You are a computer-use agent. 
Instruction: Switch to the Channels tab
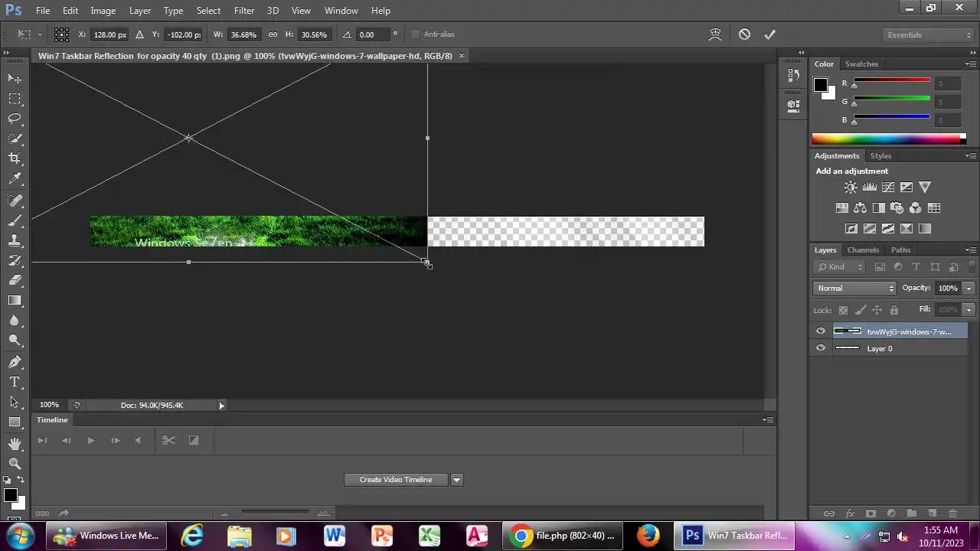[x=863, y=250]
